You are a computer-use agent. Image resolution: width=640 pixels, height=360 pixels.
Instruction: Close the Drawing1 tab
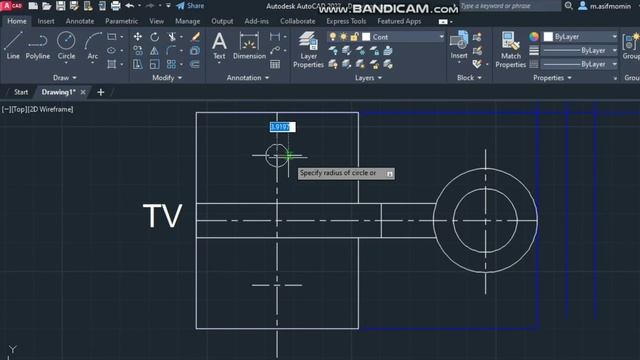coord(83,92)
